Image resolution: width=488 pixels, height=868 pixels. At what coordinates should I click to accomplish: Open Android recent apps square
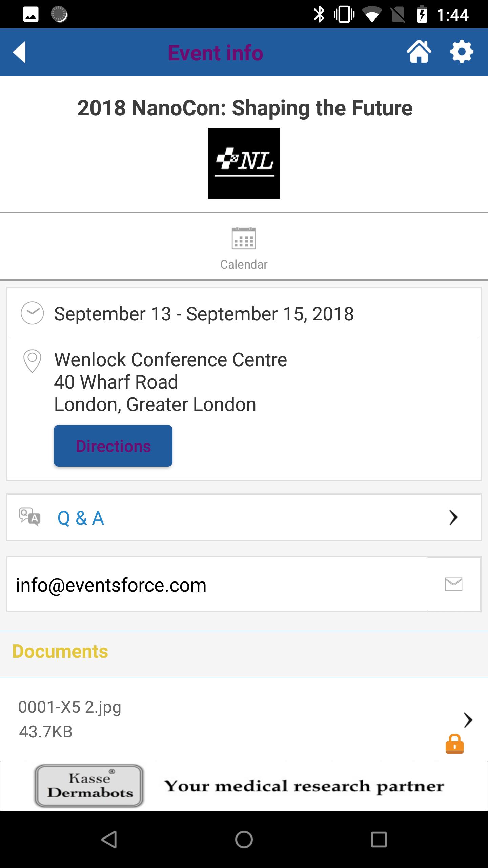tap(379, 840)
